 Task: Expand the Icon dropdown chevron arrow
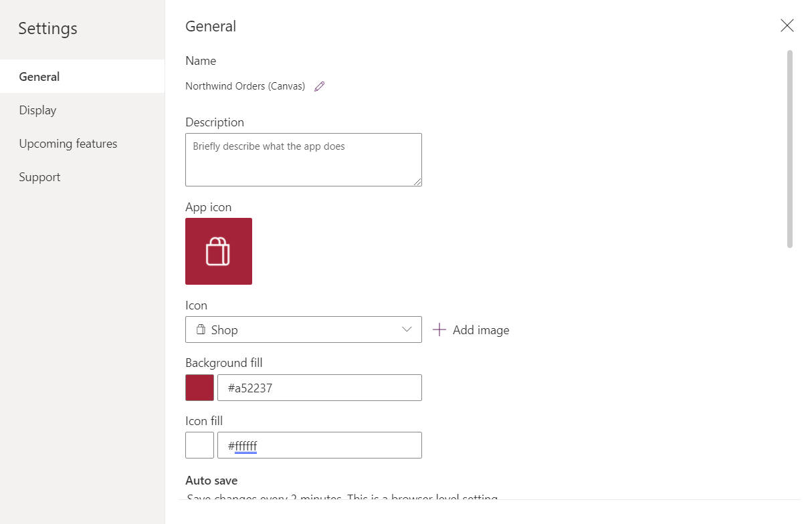[x=407, y=330]
